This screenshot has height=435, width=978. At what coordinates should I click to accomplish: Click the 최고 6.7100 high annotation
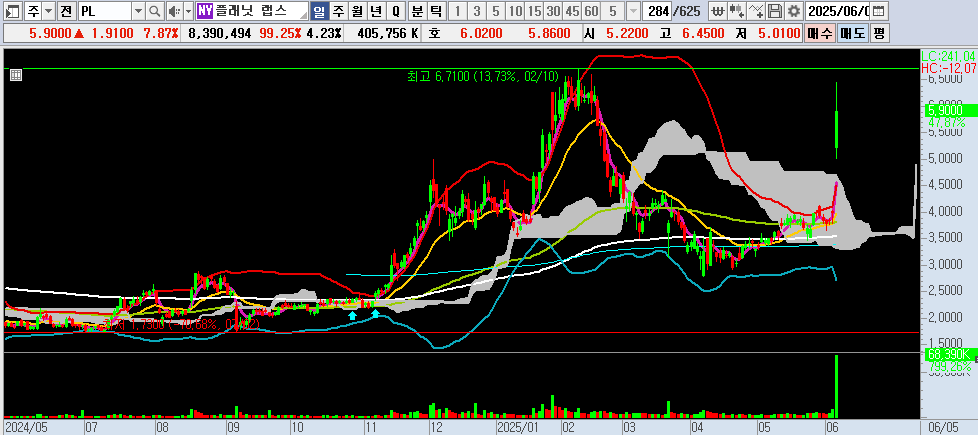[x=483, y=76]
